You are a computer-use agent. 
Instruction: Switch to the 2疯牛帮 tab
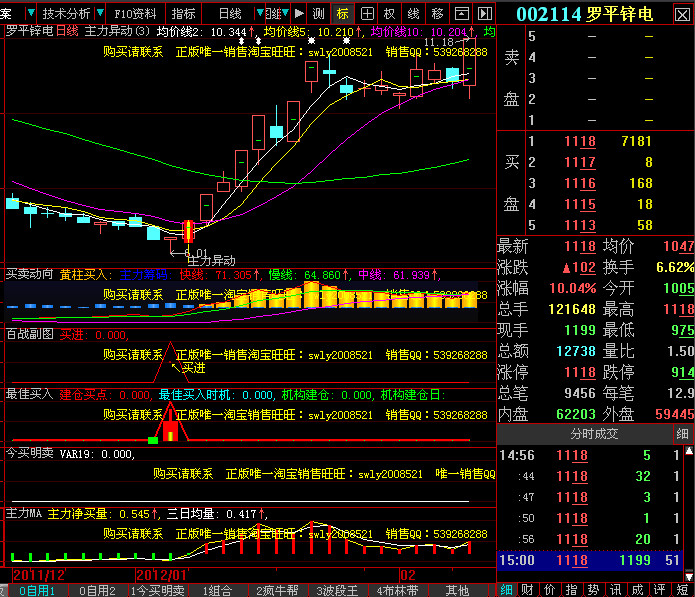(277, 590)
